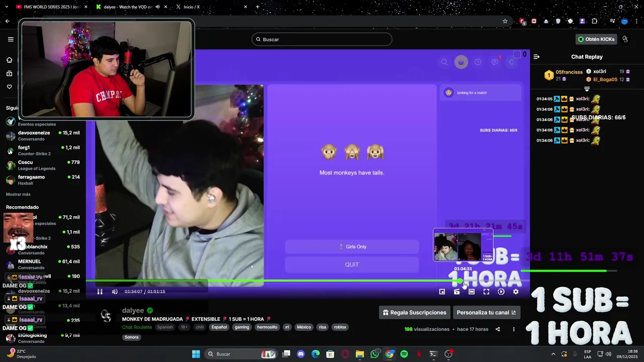Open playback speed control icon

point(501,292)
